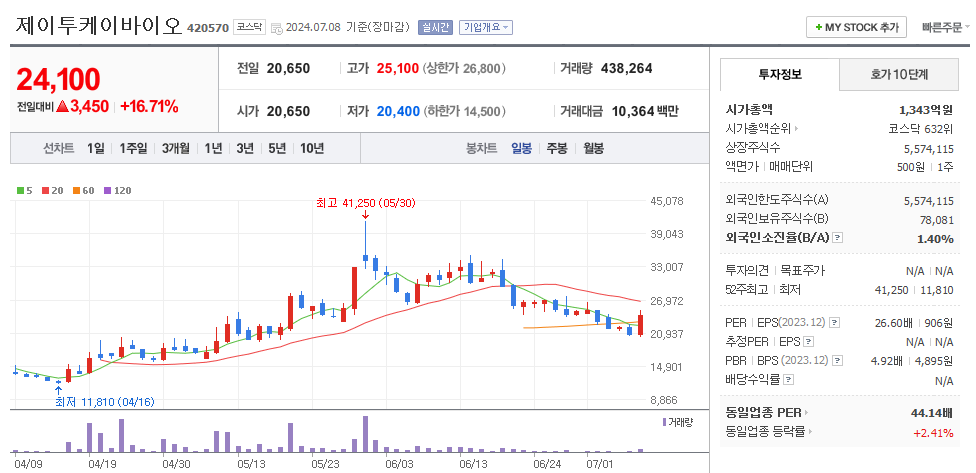Click the stock code 420570
Image resolution: width=976 pixels, height=473 pixels.
[208, 28]
